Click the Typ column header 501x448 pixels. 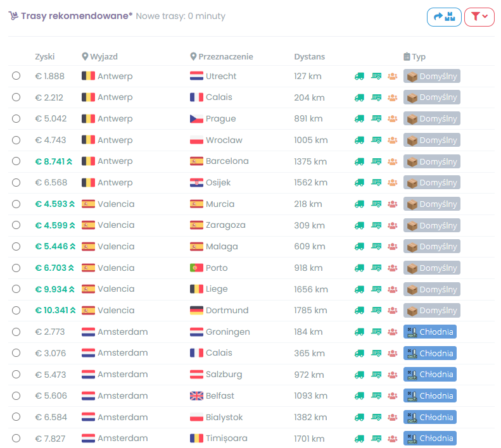(x=414, y=56)
